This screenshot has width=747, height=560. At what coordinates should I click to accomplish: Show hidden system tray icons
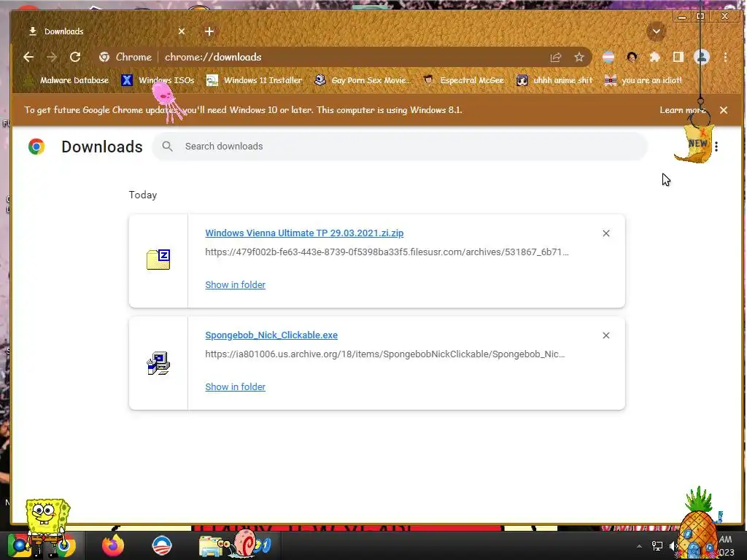point(639,546)
